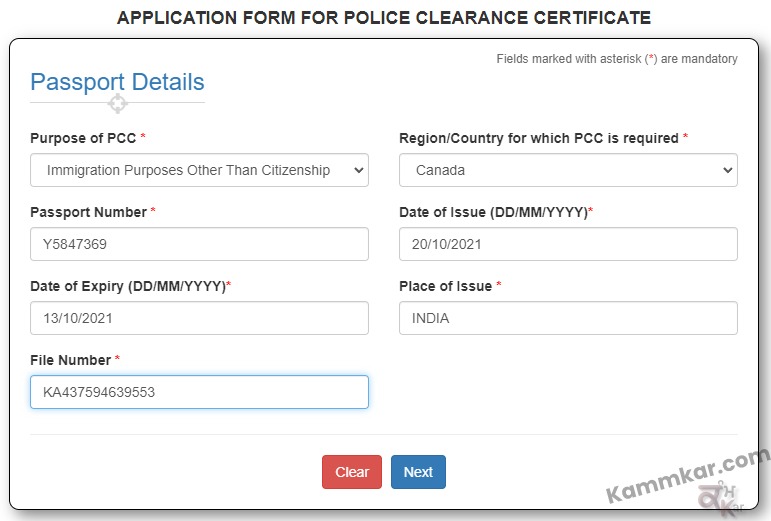Click the Purpose of PCC dropdown arrow
This screenshot has height=521, width=771.
(x=358, y=170)
